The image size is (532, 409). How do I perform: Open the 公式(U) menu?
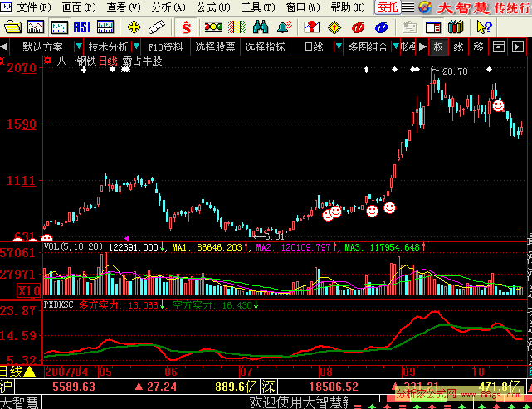coord(213,7)
